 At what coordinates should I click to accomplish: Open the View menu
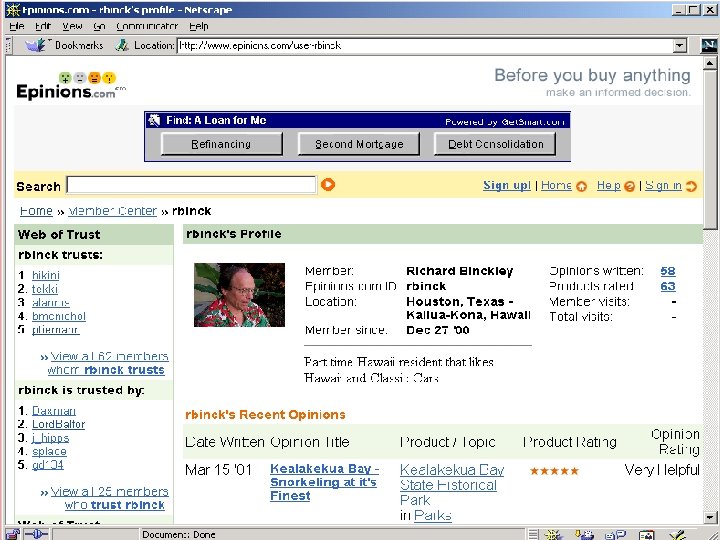coord(72,26)
